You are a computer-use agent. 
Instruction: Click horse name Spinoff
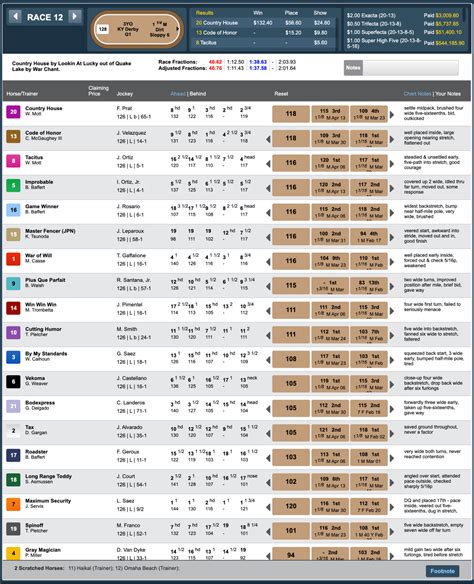(34, 525)
